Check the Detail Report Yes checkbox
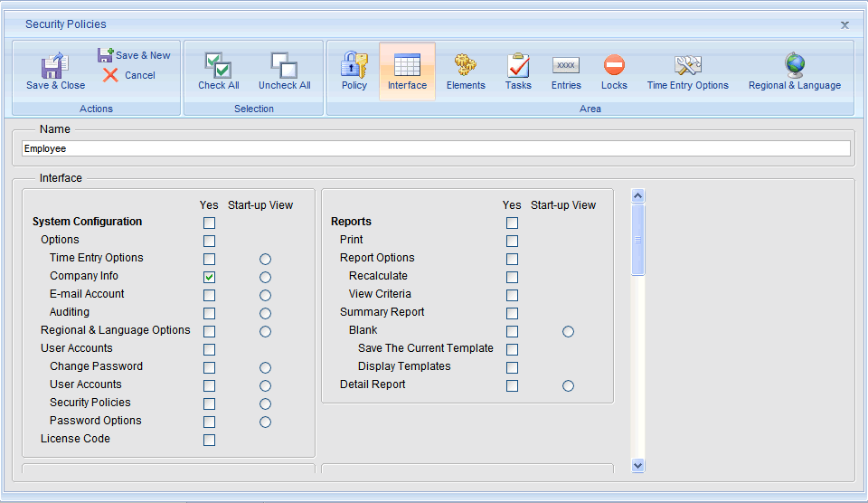868x503 pixels. (x=513, y=385)
